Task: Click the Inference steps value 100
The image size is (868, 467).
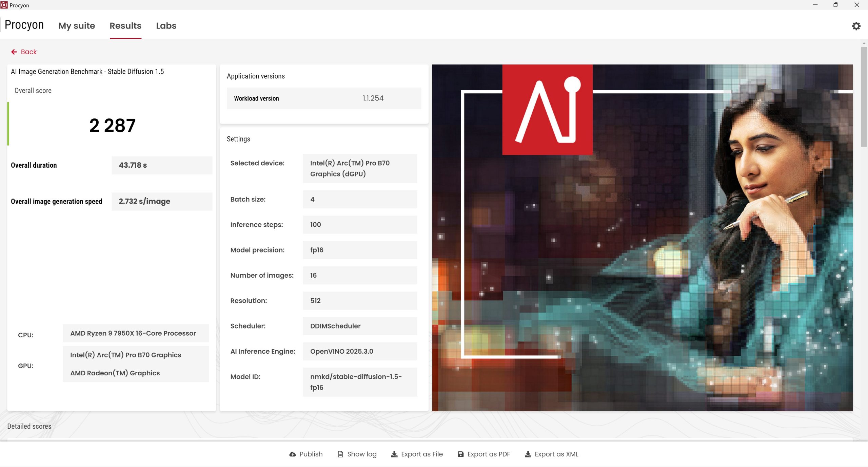Action: click(x=360, y=225)
